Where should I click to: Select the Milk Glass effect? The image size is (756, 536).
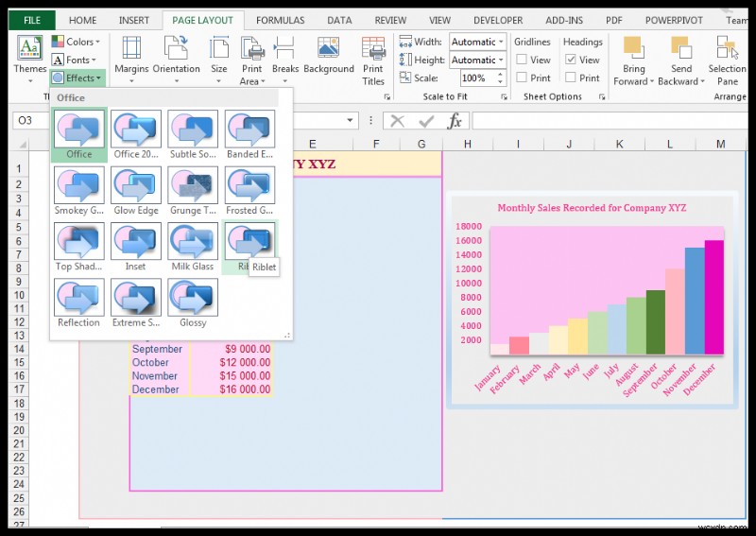[x=193, y=247]
